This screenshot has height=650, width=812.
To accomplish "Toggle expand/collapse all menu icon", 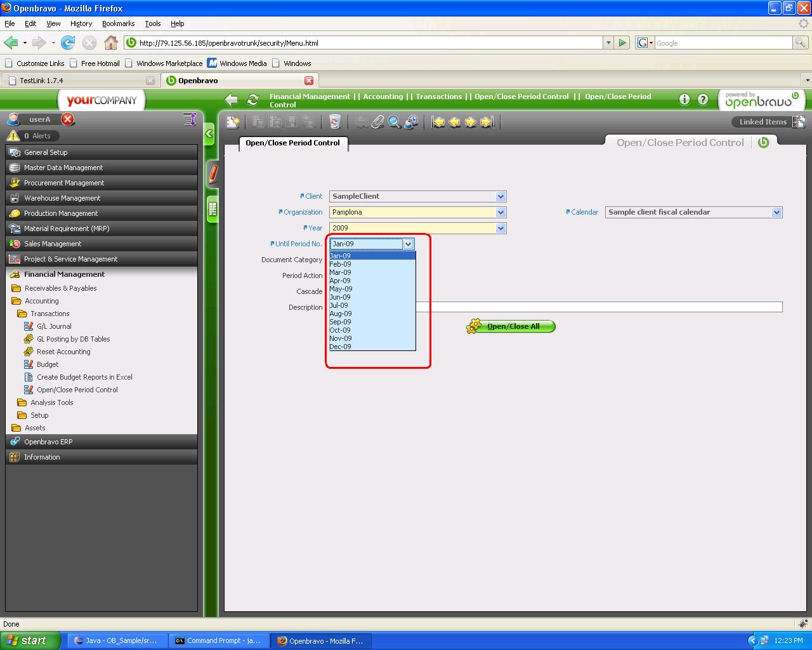I will click(x=189, y=119).
